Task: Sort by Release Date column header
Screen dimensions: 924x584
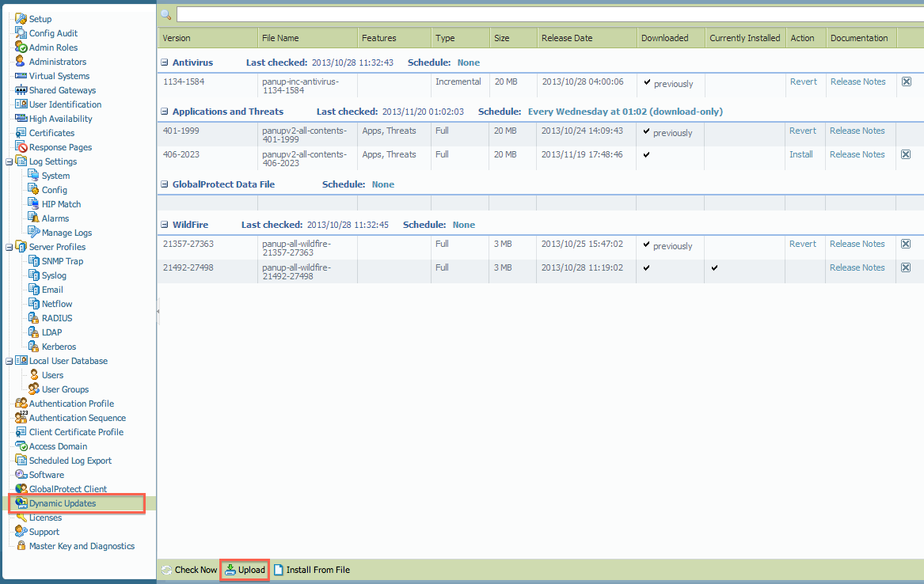Action: 587,38
